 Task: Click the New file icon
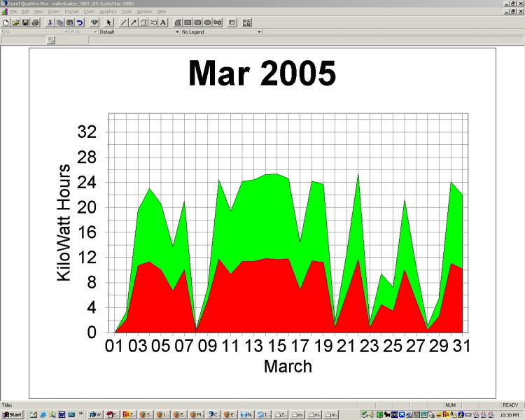click(x=6, y=22)
